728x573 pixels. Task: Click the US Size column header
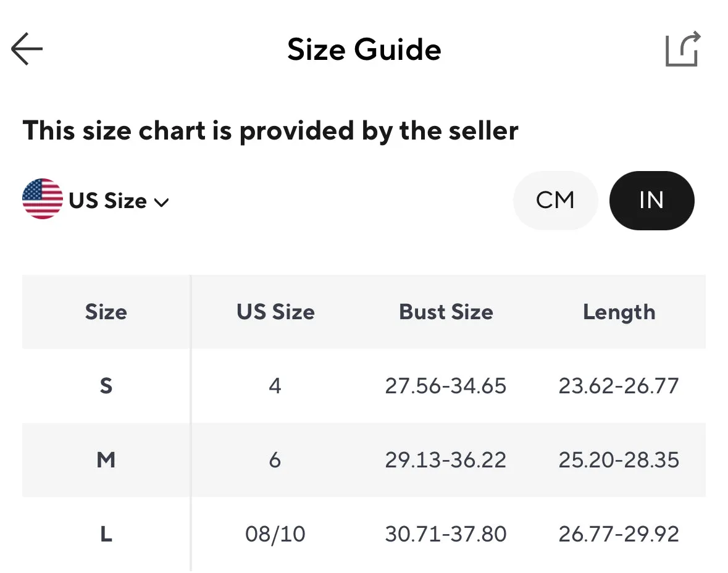[x=275, y=312]
